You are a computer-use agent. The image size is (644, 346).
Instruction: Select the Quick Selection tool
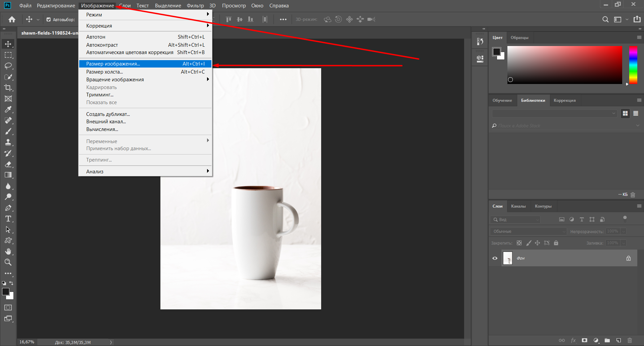(x=8, y=77)
